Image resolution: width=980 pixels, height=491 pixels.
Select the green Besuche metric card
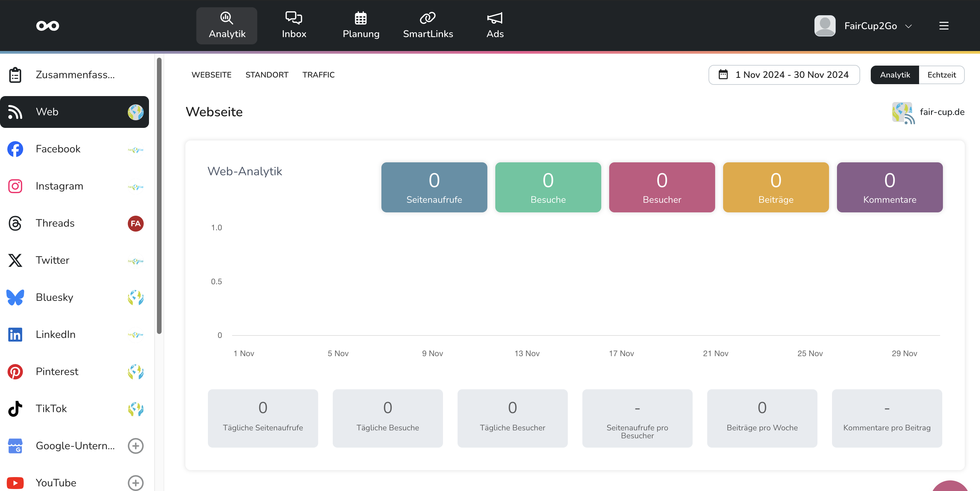[x=548, y=187]
